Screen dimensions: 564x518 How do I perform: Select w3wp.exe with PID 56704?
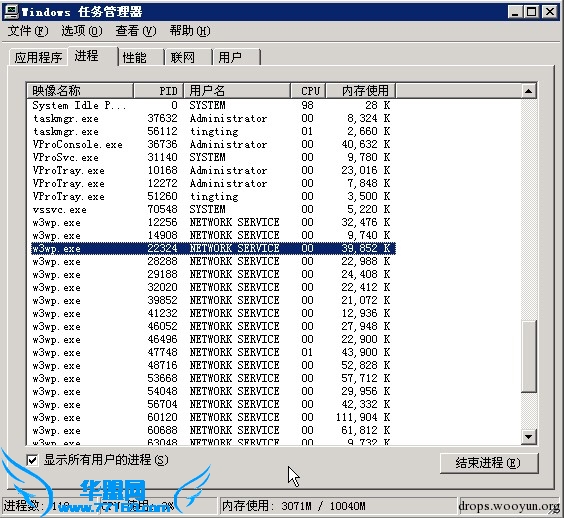pos(213,404)
